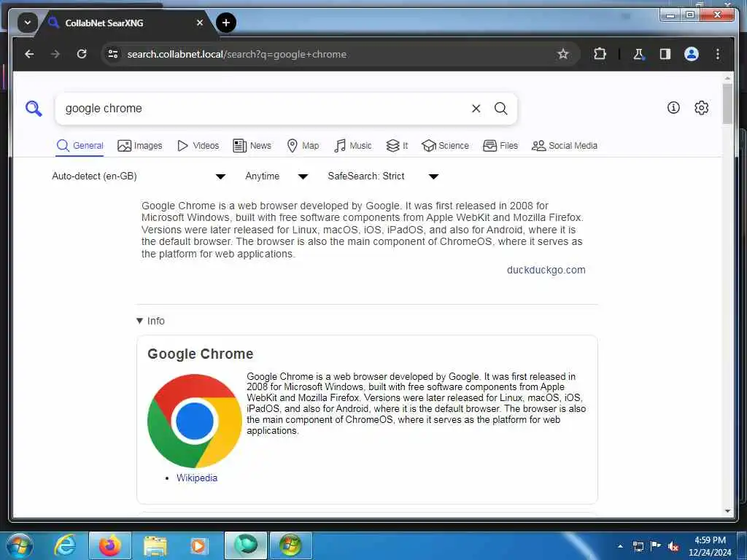The width and height of the screenshot is (747, 560).
Task: Open Chrome three-dot menu
Action: coord(718,54)
